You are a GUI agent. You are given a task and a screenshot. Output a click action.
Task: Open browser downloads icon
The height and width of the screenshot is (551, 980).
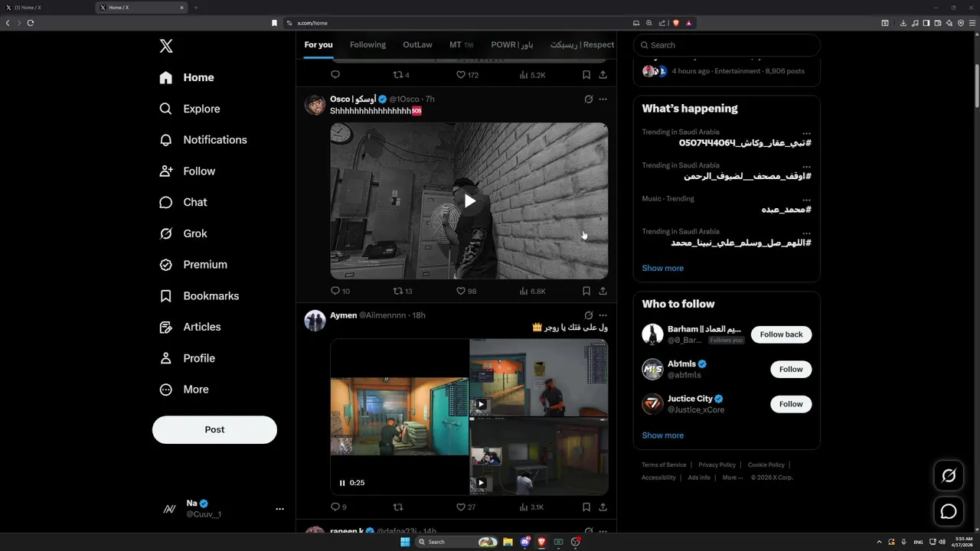point(903,23)
